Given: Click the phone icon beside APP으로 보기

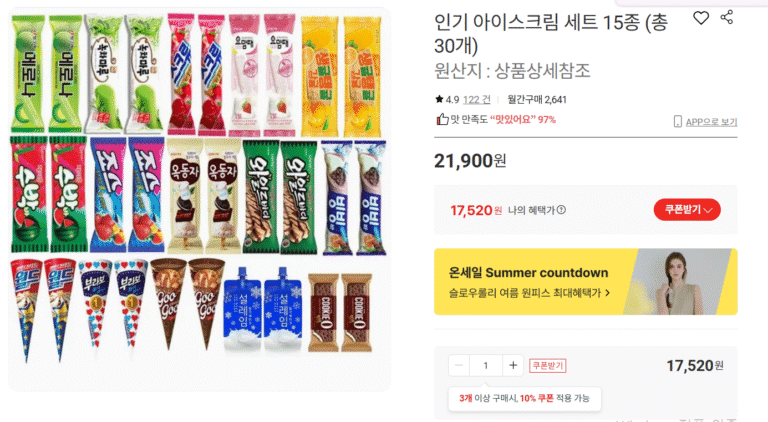Looking at the screenshot, I should [678, 121].
